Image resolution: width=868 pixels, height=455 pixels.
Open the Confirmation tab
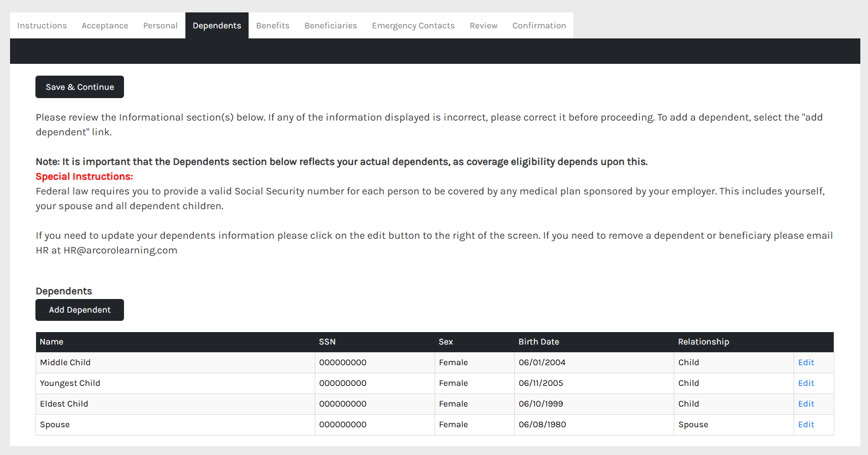pos(539,25)
